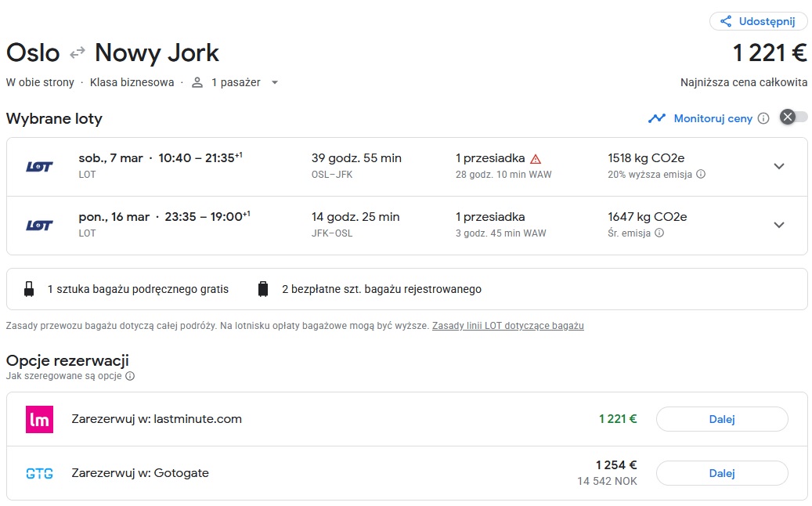Click the '1518 kg CO2e' emission value
812x506 pixels.
tap(646, 158)
